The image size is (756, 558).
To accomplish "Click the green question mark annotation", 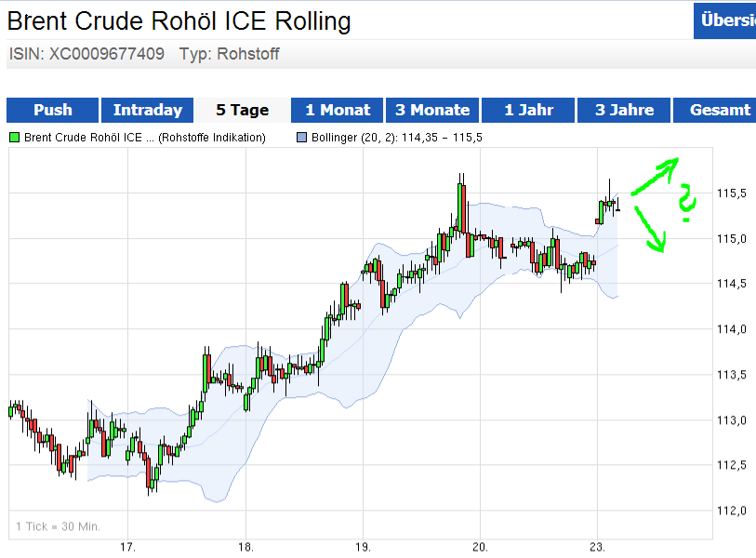I will tap(686, 205).
